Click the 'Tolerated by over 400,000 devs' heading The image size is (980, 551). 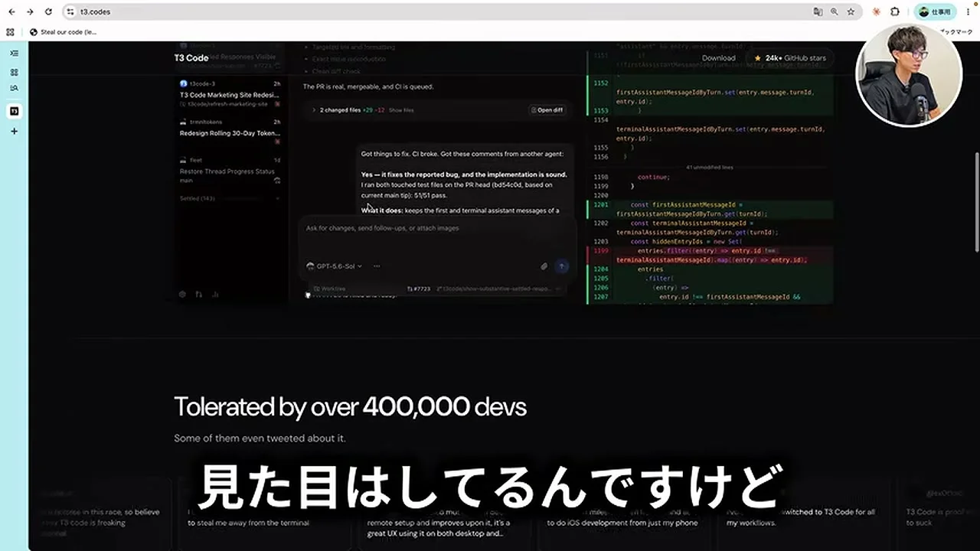[350, 406]
